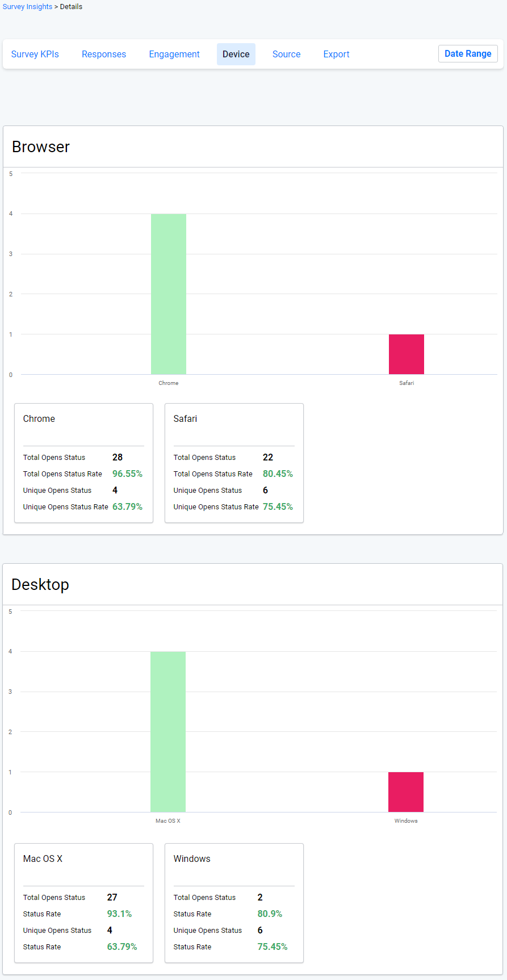This screenshot has width=507, height=980.
Task: Click the Windows card title
Action: point(192,859)
